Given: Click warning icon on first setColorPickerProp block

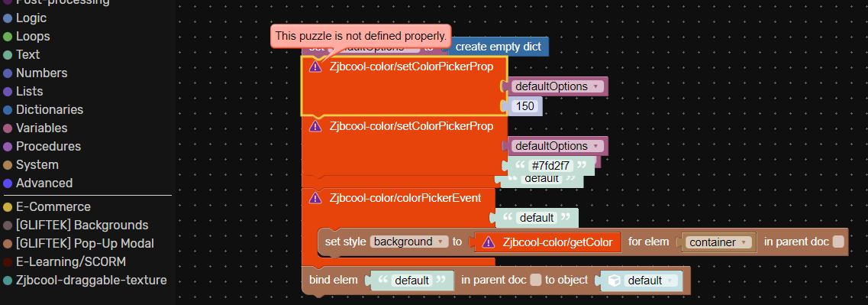Looking at the screenshot, I should [x=315, y=67].
